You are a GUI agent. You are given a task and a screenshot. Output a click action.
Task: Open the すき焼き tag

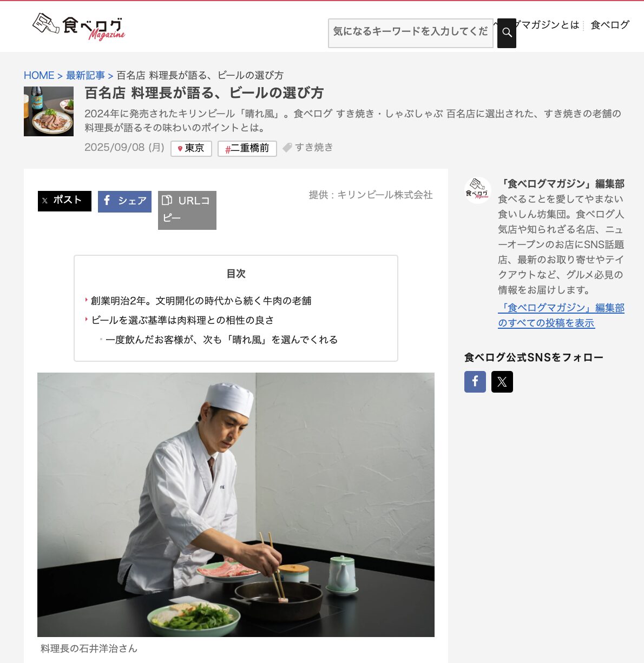[x=308, y=147]
